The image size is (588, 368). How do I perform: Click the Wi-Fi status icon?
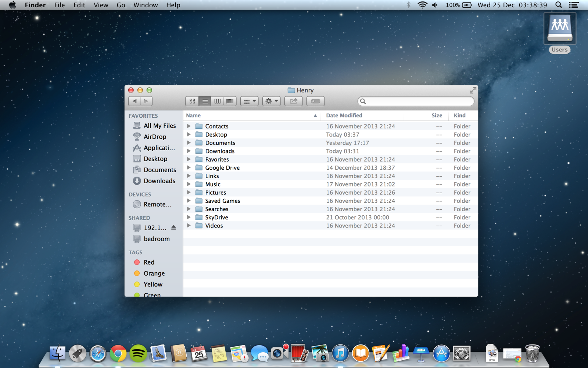[x=423, y=5]
